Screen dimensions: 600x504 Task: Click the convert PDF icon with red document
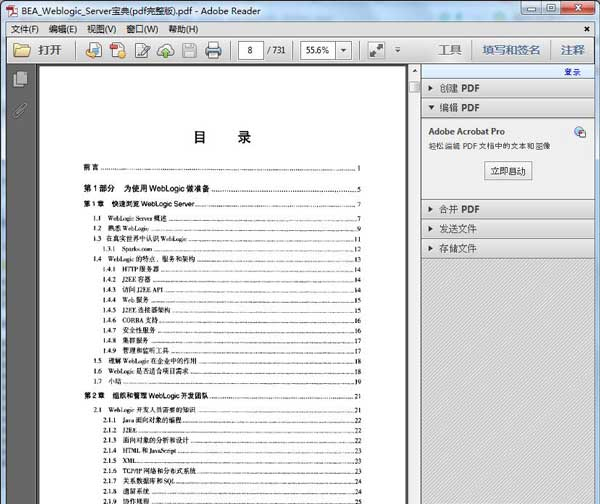[x=117, y=50]
